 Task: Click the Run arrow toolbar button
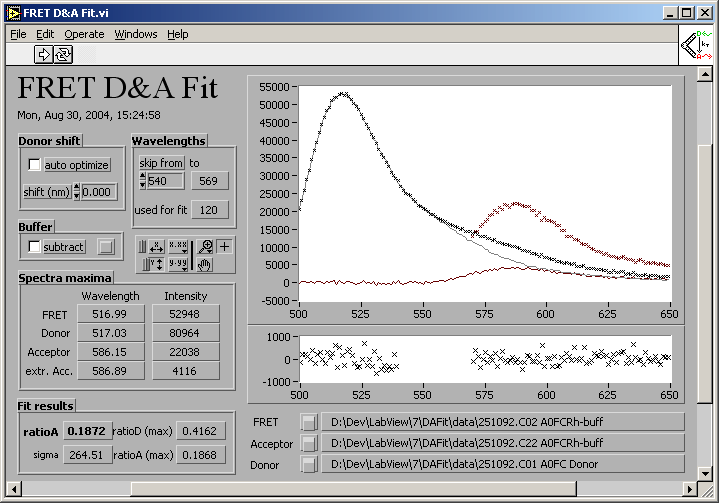pos(44,54)
